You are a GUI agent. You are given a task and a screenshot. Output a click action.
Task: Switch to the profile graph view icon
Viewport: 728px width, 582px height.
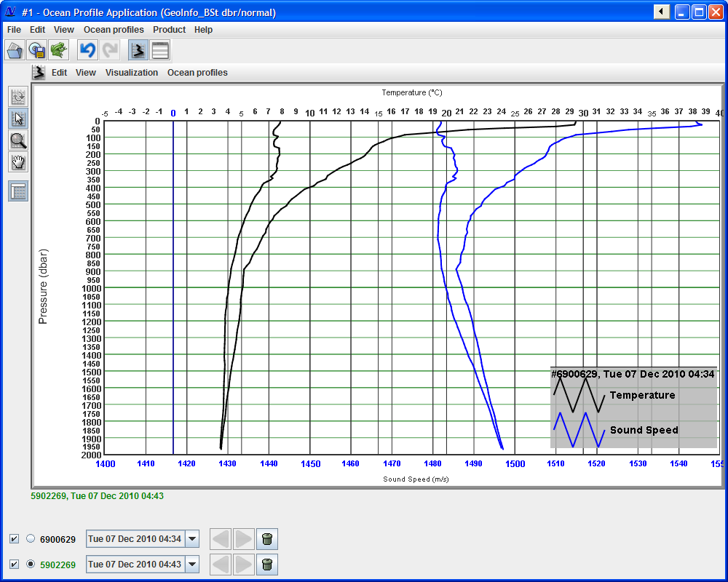(138, 50)
